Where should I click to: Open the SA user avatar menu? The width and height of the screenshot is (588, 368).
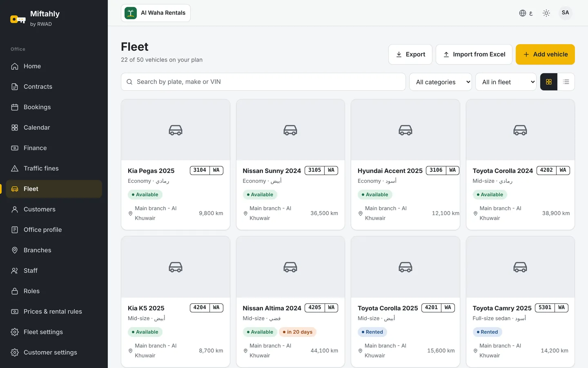pyautogui.click(x=566, y=13)
